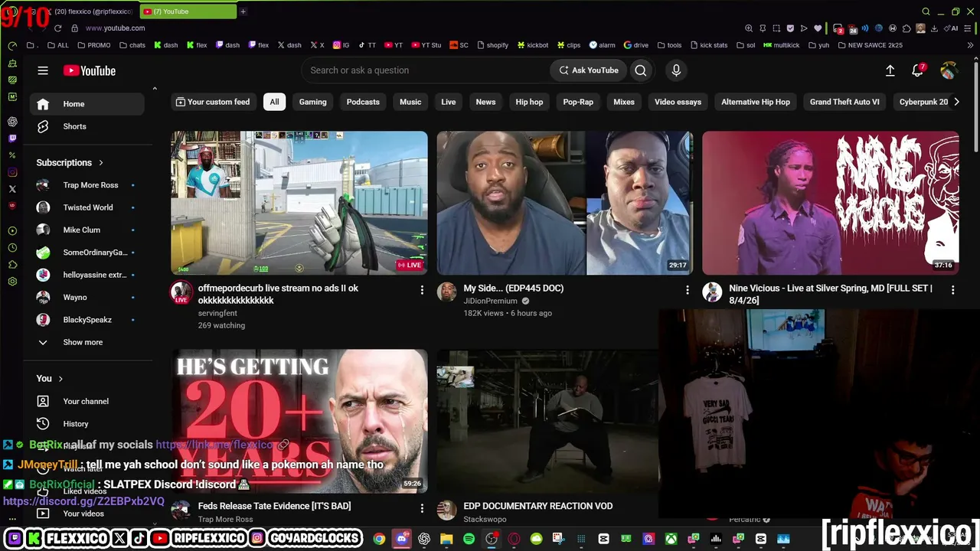Image resolution: width=980 pixels, height=551 pixels.
Task: Open Spotify from the taskbar
Action: pos(469,539)
